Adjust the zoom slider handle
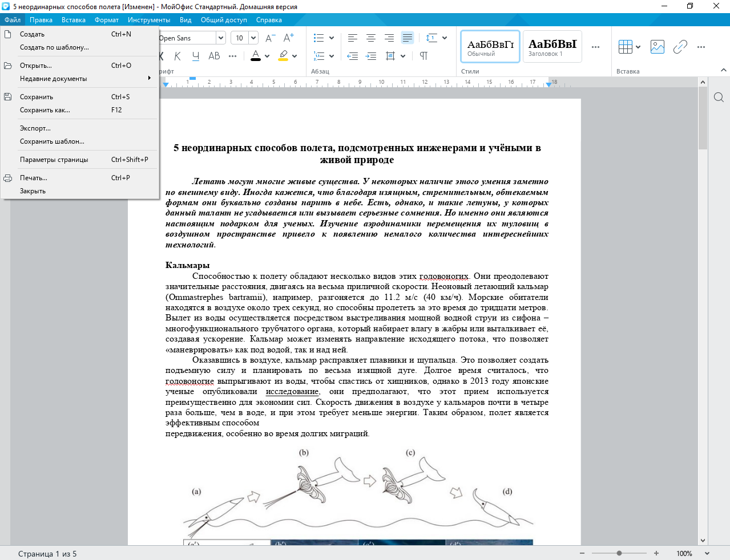Screen dimensions: 730x560 [x=619, y=553]
